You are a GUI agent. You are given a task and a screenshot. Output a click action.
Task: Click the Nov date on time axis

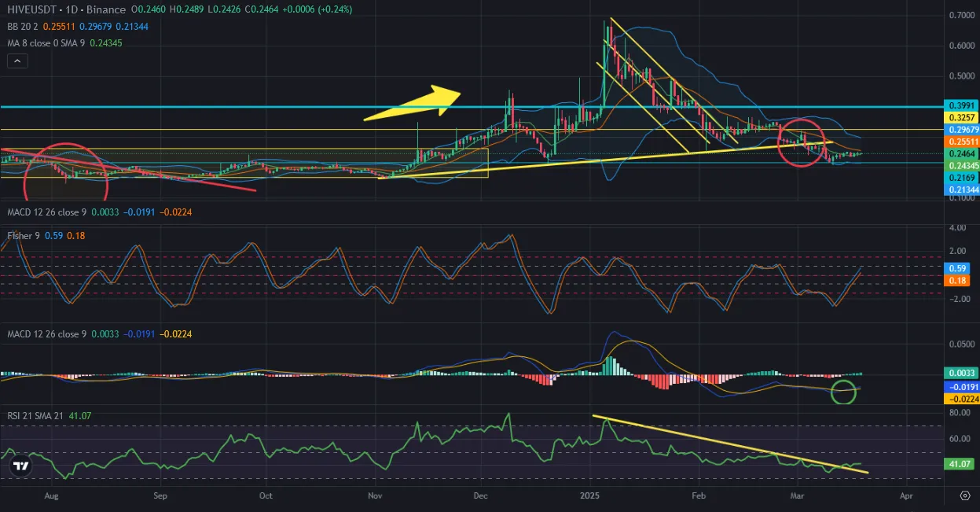point(375,496)
